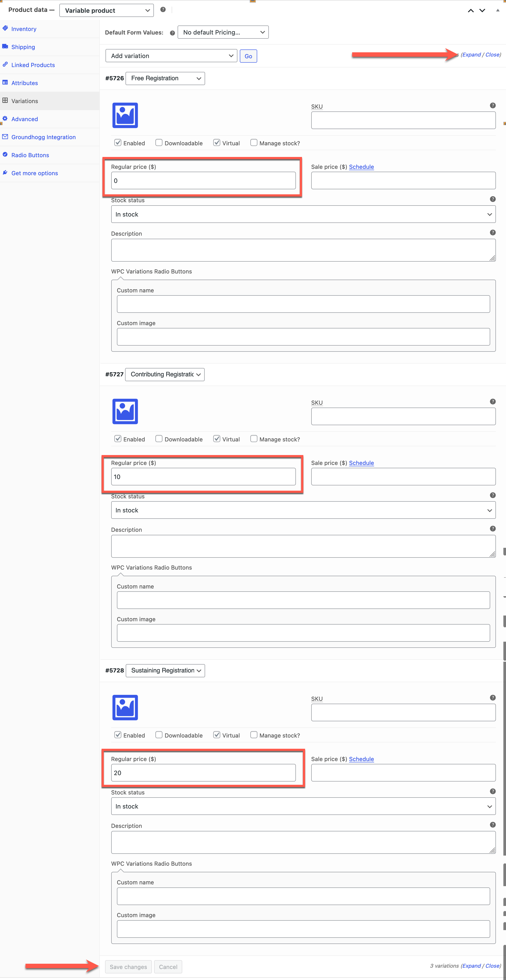Click the top Expand variations link
506x980 pixels.
471,55
